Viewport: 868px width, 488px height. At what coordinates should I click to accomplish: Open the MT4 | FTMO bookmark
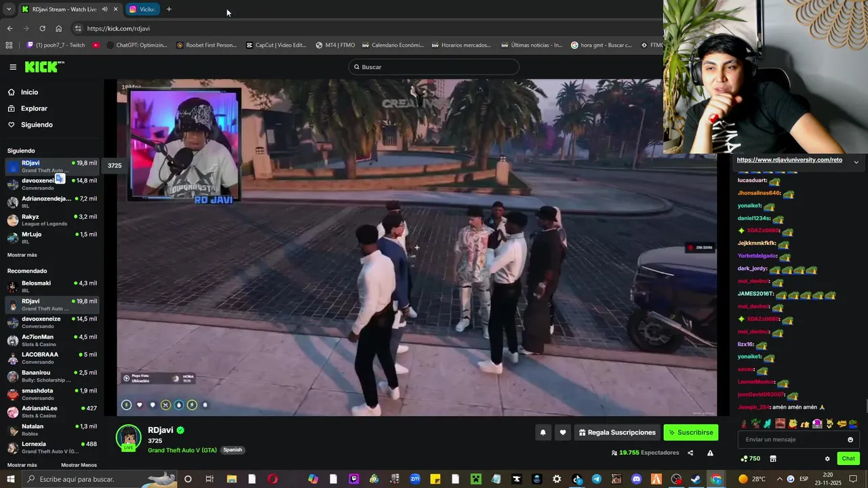pos(336,45)
